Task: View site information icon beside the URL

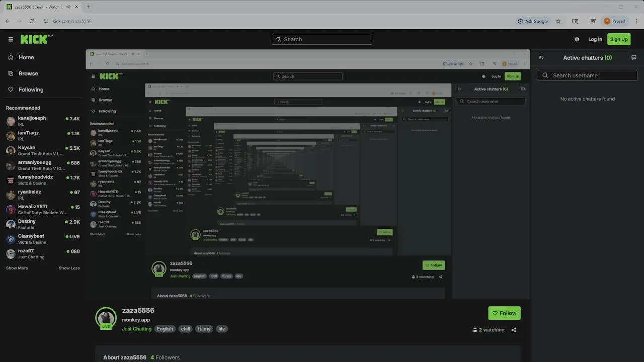Action: pyautogui.click(x=45, y=21)
